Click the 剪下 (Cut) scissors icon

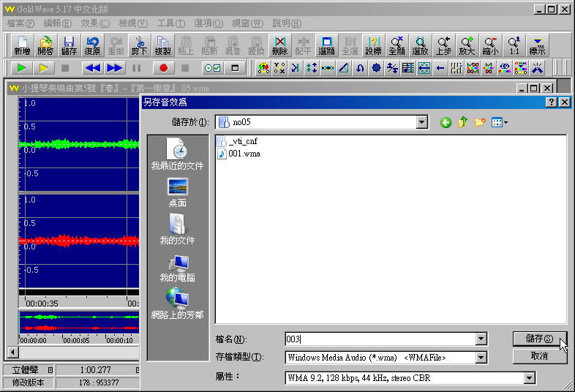[x=139, y=45]
